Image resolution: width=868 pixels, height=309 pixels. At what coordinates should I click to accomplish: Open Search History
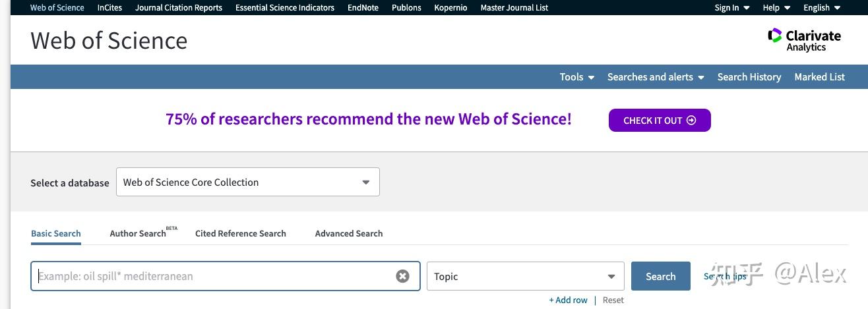point(749,77)
